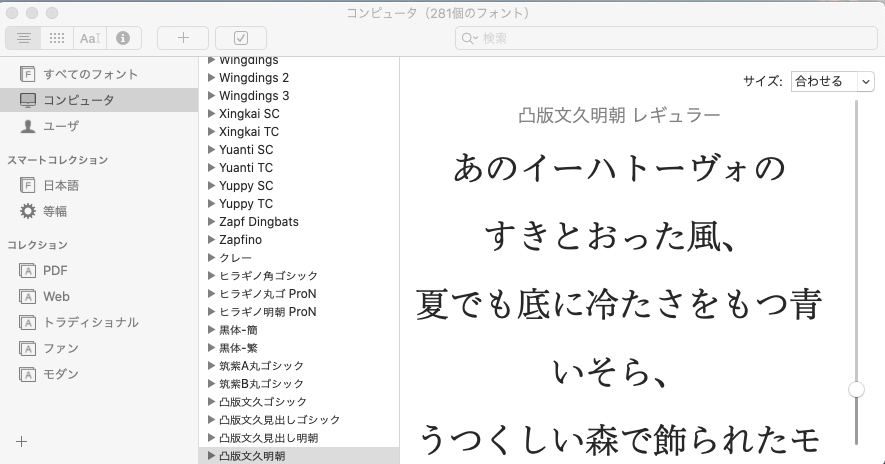Open the ファン collection
885x464 pixels.
click(99, 348)
